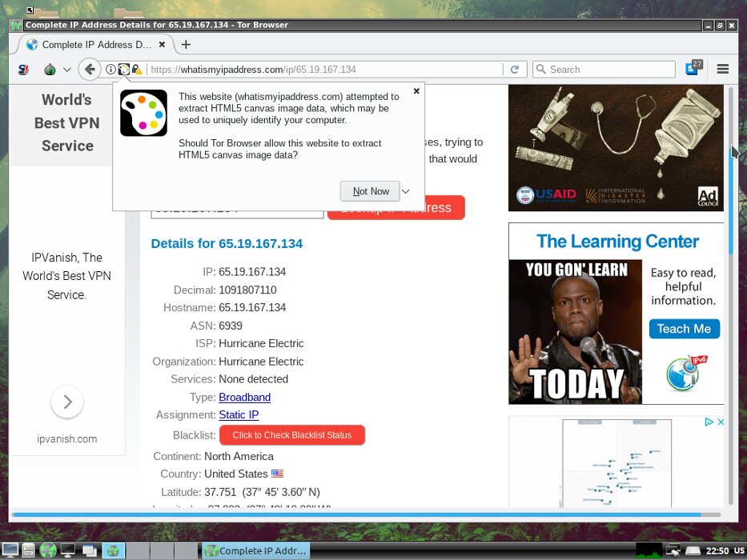Viewport: 747px width, 560px height.
Task: Open the extension icon with 27 badge
Action: pos(693,69)
